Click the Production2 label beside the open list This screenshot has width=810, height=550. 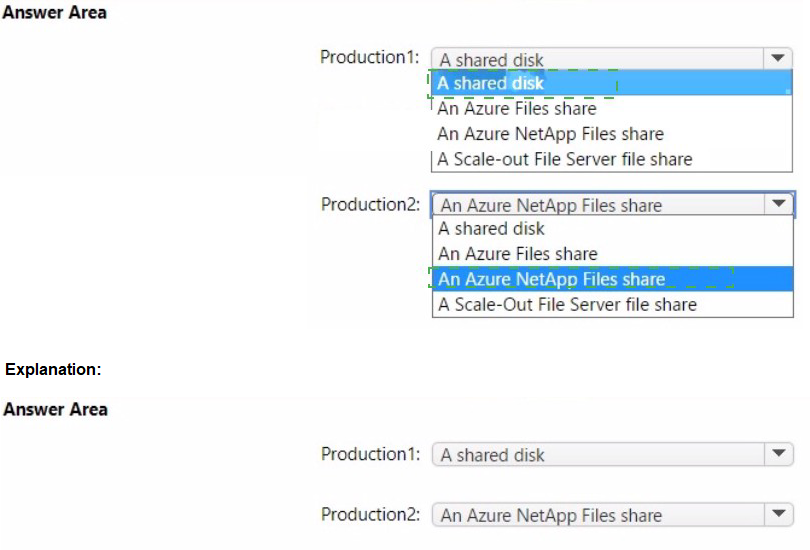click(x=370, y=204)
